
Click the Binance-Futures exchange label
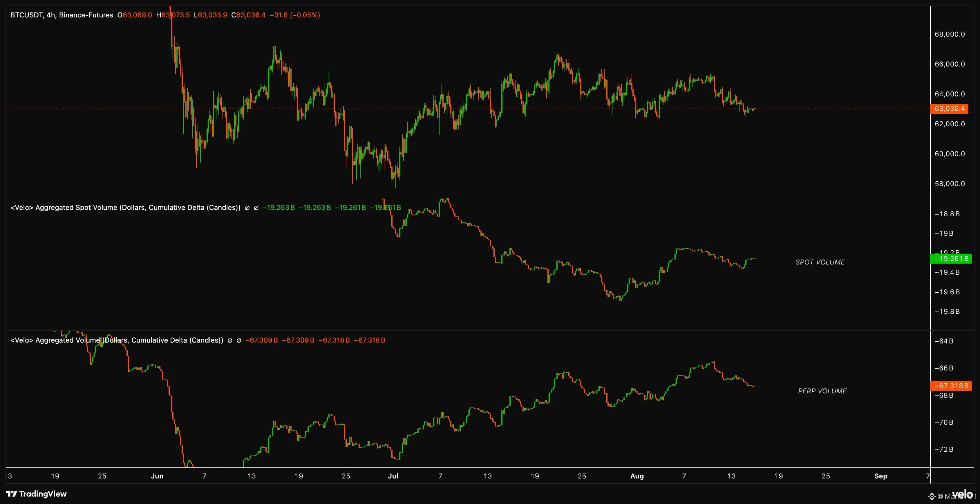pyautogui.click(x=86, y=15)
